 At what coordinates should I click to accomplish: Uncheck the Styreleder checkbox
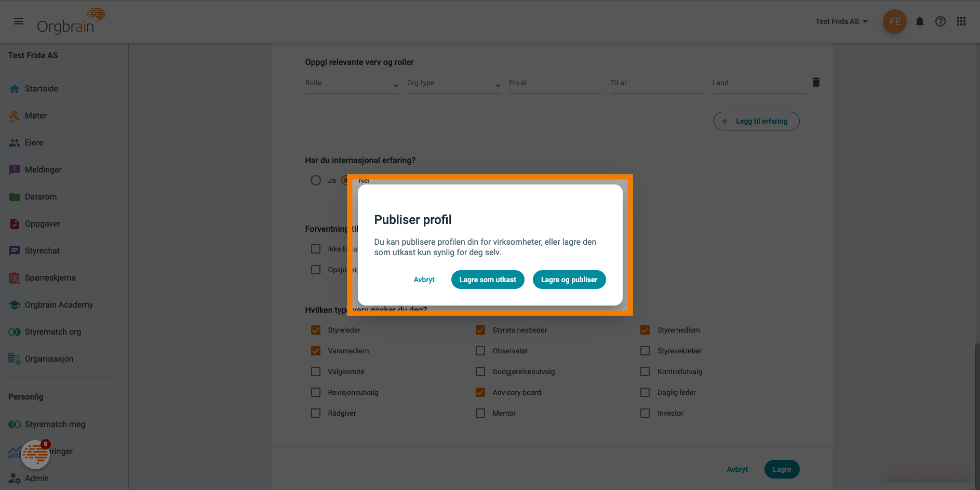click(x=316, y=330)
